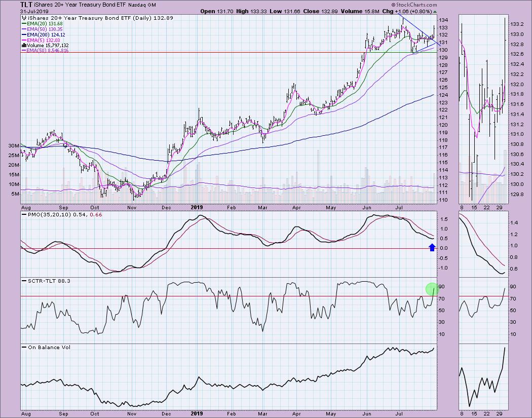This screenshot has width=532, height=418.
Task: Click the magenta EMA(5) line marker in legend
Action: click(25, 40)
